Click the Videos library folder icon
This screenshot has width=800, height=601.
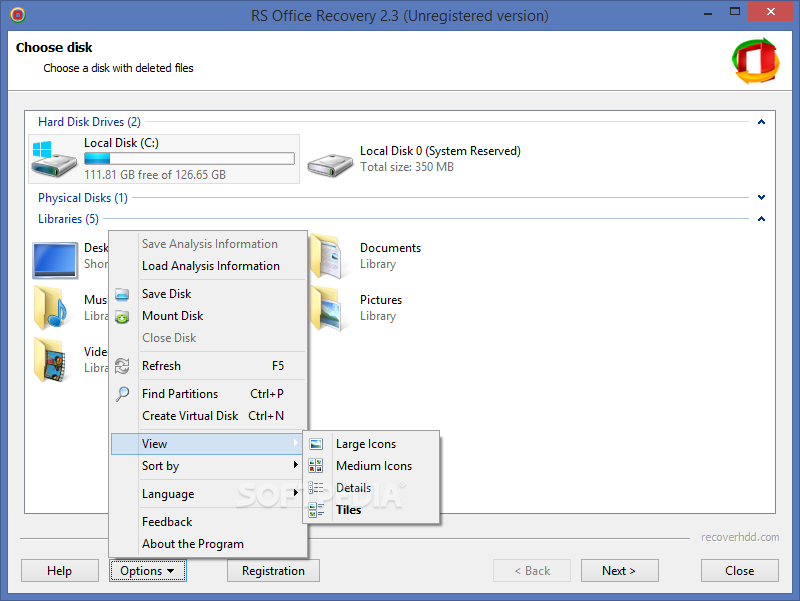coord(51,359)
